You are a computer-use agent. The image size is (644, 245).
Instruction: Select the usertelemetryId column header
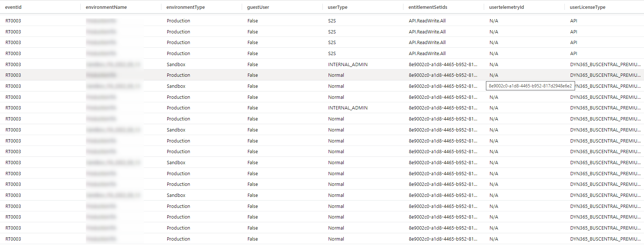506,7
